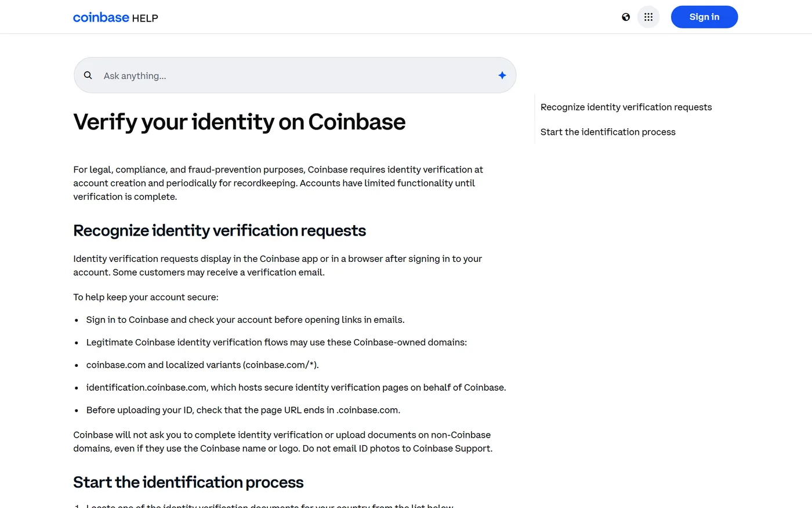Click the Verify your identity on Coinbase title

pyautogui.click(x=239, y=122)
